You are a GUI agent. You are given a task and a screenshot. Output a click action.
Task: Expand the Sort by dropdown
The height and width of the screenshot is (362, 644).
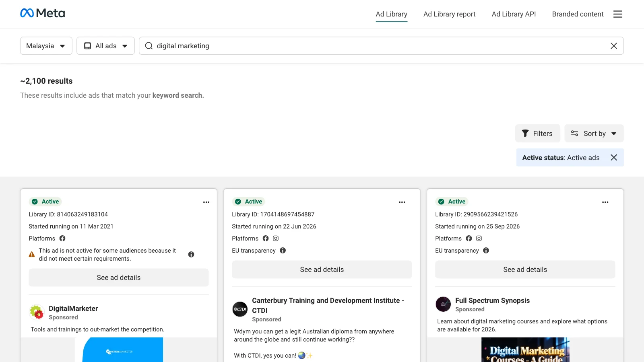click(594, 134)
